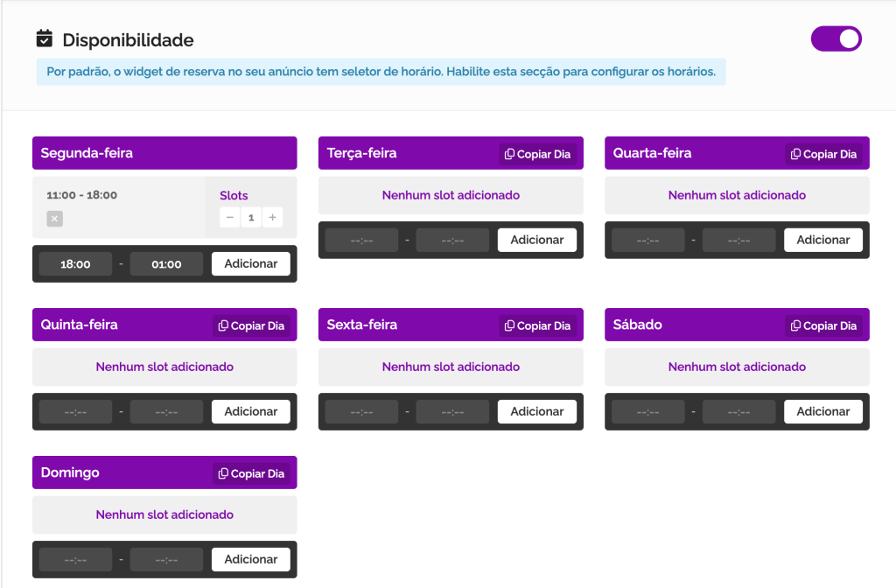Increase Monday slots with plus icon
The height and width of the screenshot is (588, 896).
(x=273, y=218)
